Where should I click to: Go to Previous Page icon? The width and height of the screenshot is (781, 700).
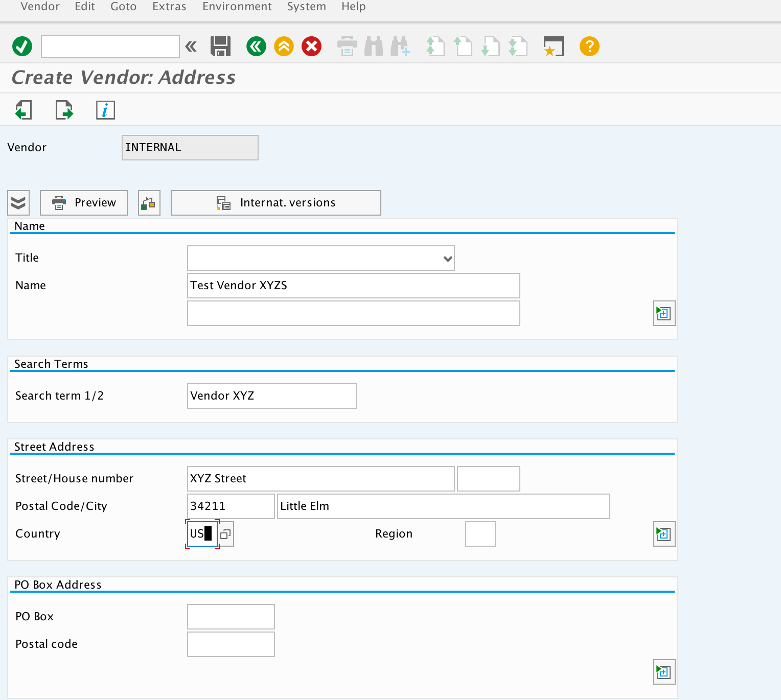click(x=463, y=46)
